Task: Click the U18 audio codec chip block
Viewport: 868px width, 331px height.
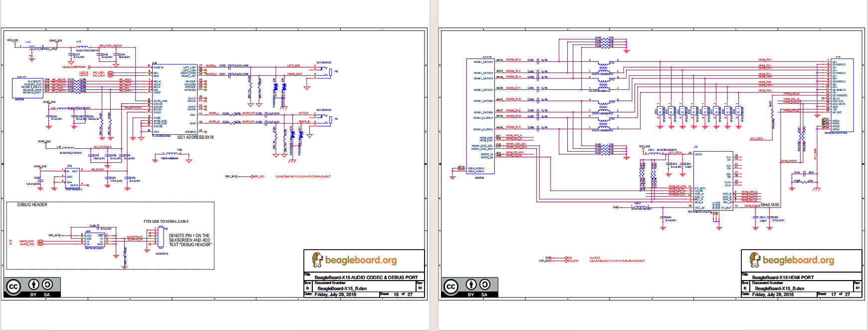Action: coord(175,99)
